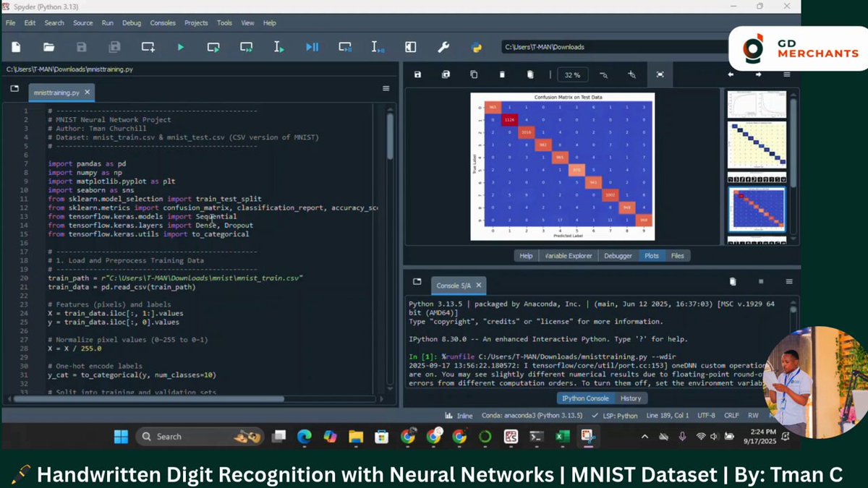Toggle the maximize current pane icon
868x488 pixels.
(410, 47)
